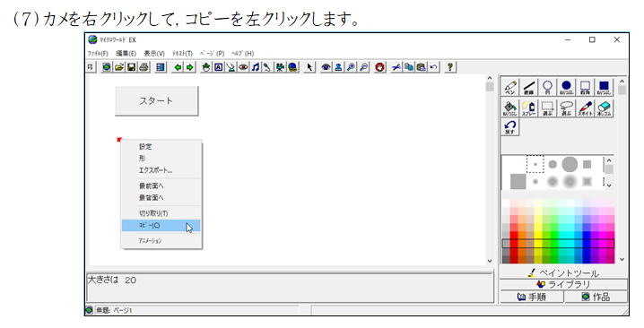Click the magnifier plus enlarge icon

click(351, 67)
